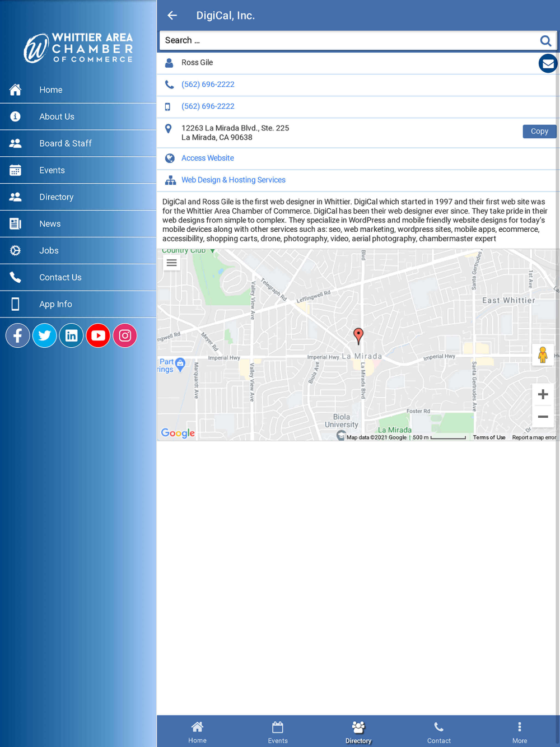Switch to Directory bottom tab
The width and height of the screenshot is (560, 747).
tap(358, 732)
